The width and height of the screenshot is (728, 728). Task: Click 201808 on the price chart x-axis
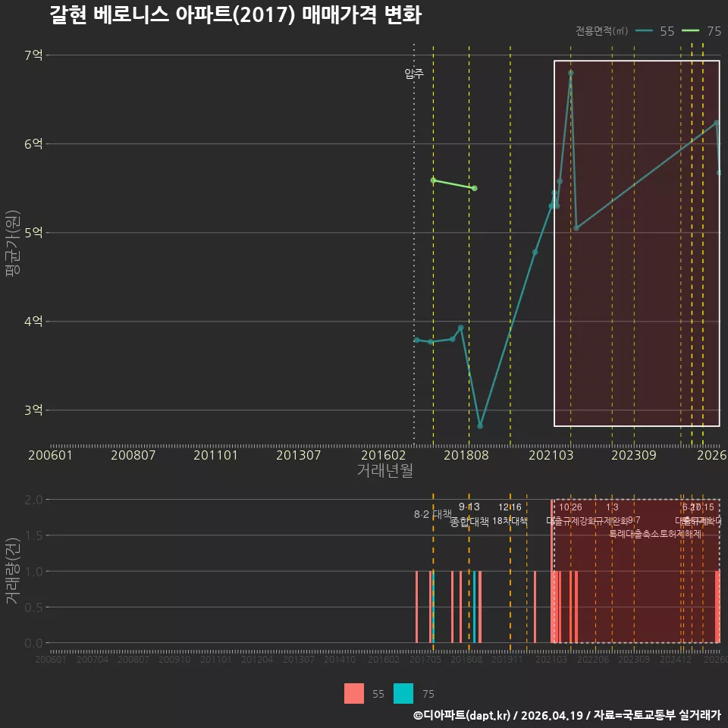click(x=466, y=455)
